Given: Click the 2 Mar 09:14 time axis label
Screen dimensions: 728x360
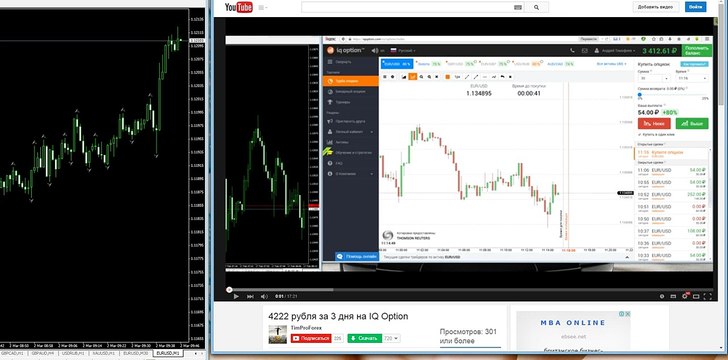Looking at the screenshot, I should (x=93, y=346).
